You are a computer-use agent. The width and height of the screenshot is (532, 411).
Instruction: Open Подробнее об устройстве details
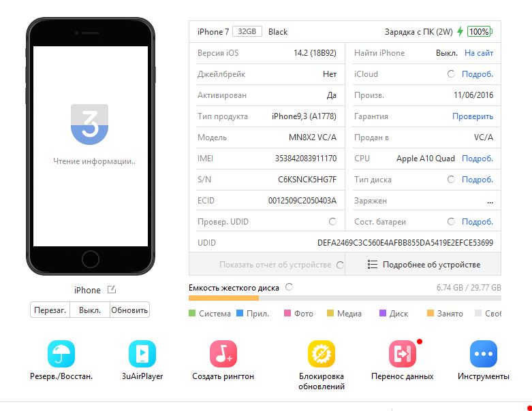pos(423,264)
